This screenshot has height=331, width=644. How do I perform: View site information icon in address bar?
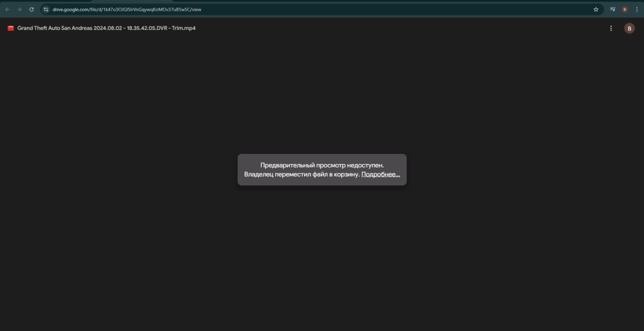tap(46, 10)
